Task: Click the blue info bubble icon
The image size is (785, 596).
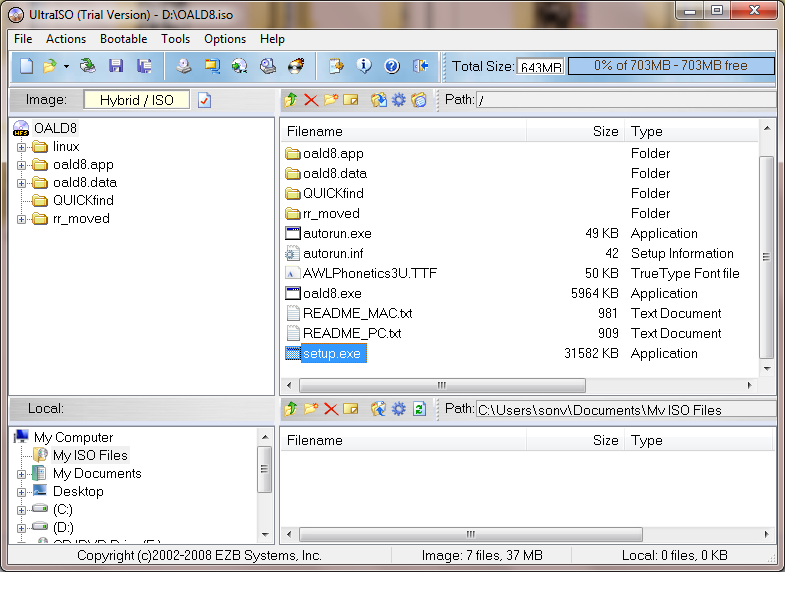Action: point(364,66)
